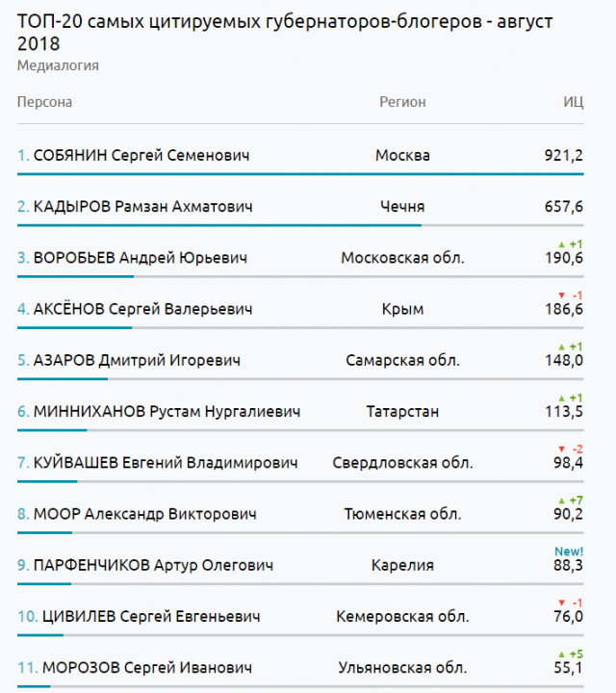The image size is (616, 693).
Task: Click the Самарская обл. region text
Action: point(402,360)
